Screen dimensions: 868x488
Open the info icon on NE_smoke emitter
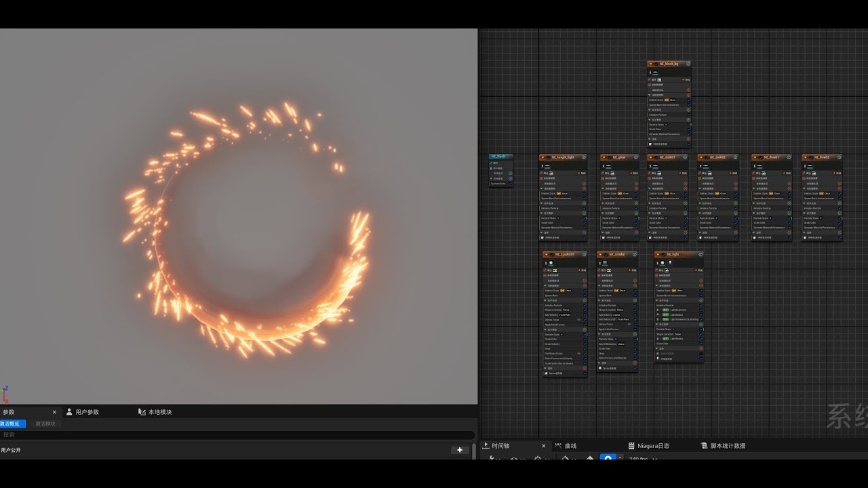(635, 254)
